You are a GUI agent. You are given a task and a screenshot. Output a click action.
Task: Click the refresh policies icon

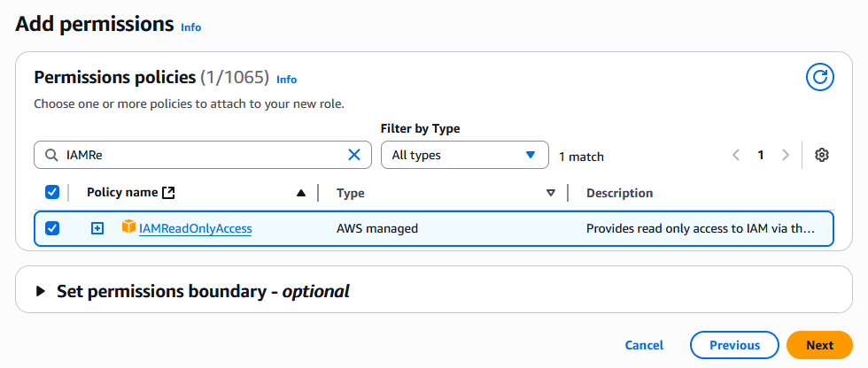[x=820, y=78]
